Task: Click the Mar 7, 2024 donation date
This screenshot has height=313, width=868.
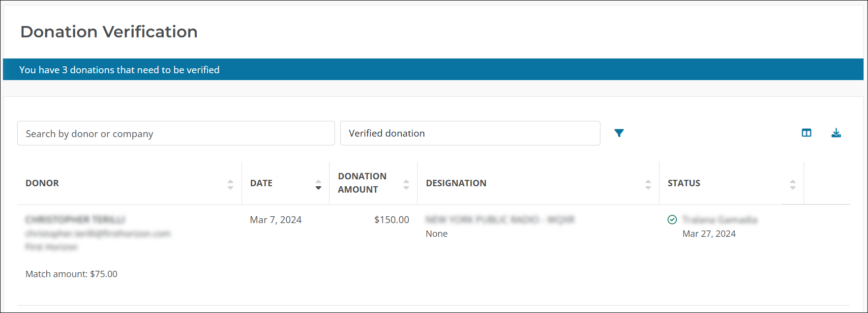Action: click(275, 220)
